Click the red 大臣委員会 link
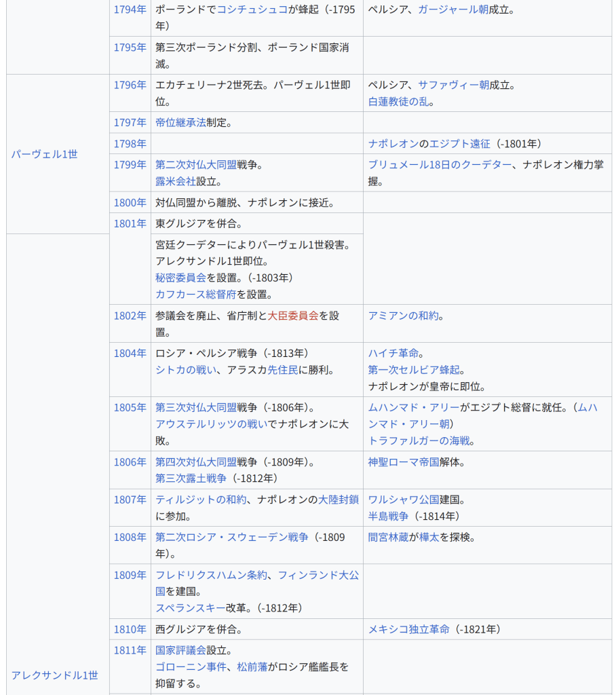This screenshot has width=616, height=695. tap(293, 316)
